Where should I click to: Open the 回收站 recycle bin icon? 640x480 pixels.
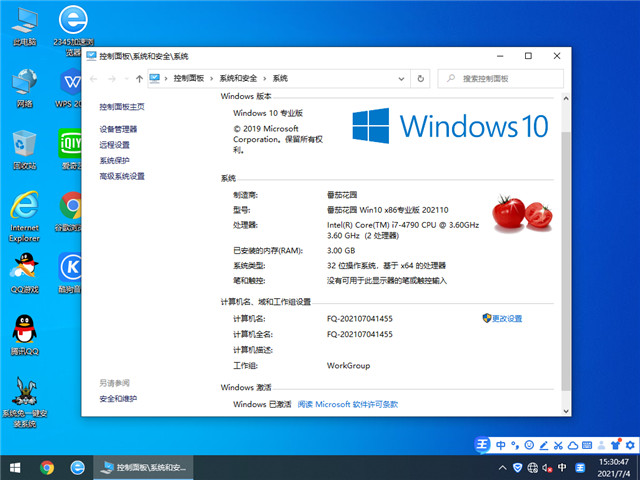point(24,150)
